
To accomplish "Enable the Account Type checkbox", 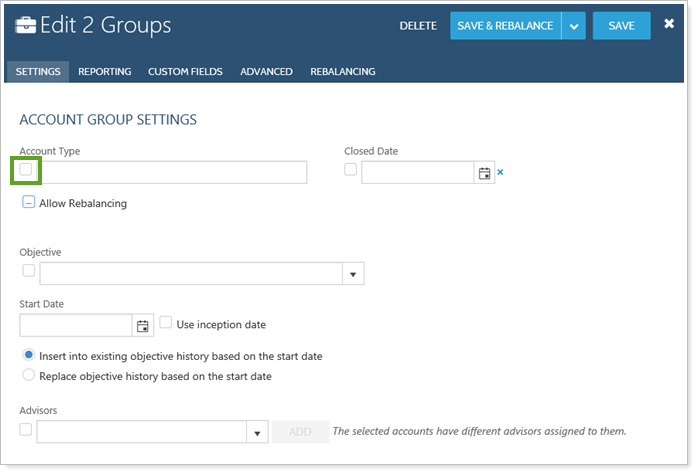I will [26, 171].
